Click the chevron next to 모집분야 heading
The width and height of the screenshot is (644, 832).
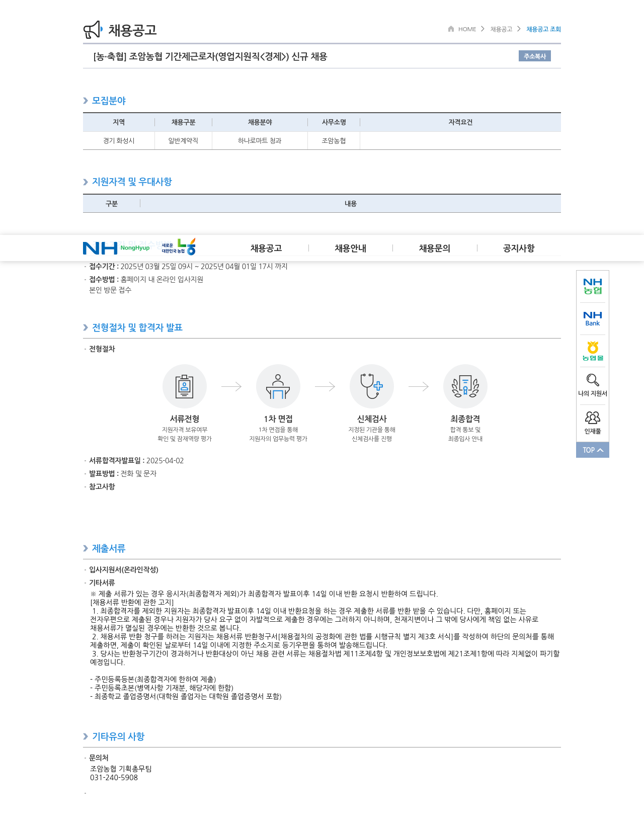pyautogui.click(x=86, y=101)
